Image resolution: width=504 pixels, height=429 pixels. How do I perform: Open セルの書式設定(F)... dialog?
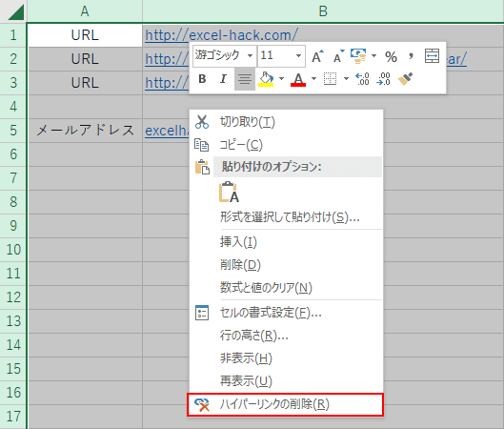(286, 313)
